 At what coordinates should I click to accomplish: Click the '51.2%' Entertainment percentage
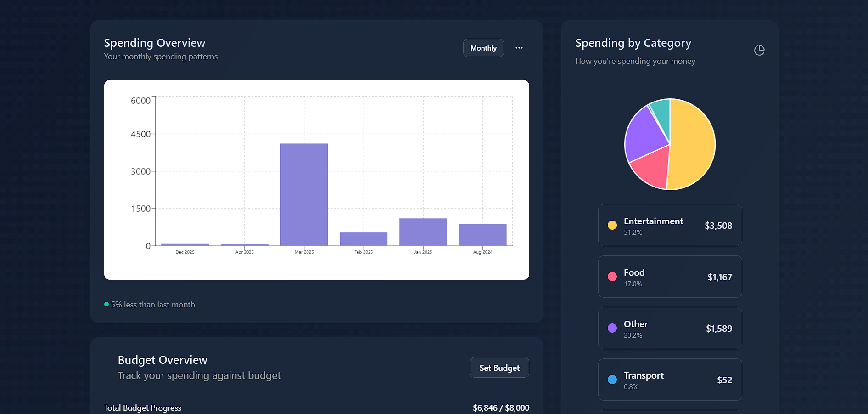(633, 233)
